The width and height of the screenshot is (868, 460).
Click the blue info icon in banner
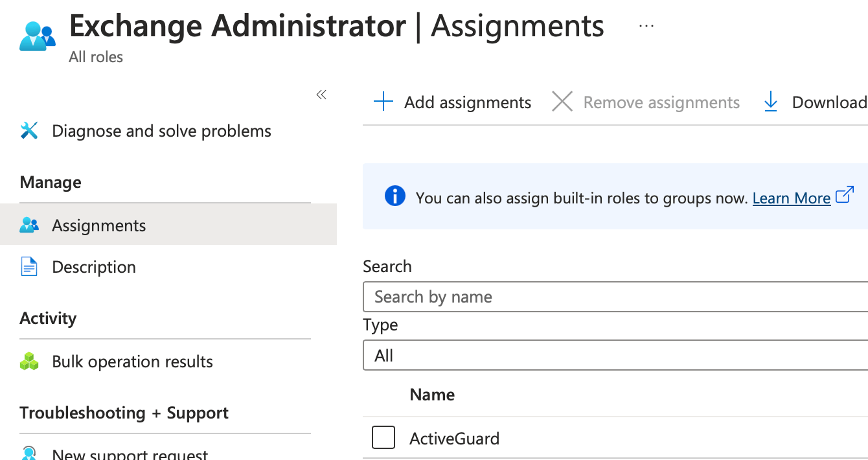click(x=395, y=196)
